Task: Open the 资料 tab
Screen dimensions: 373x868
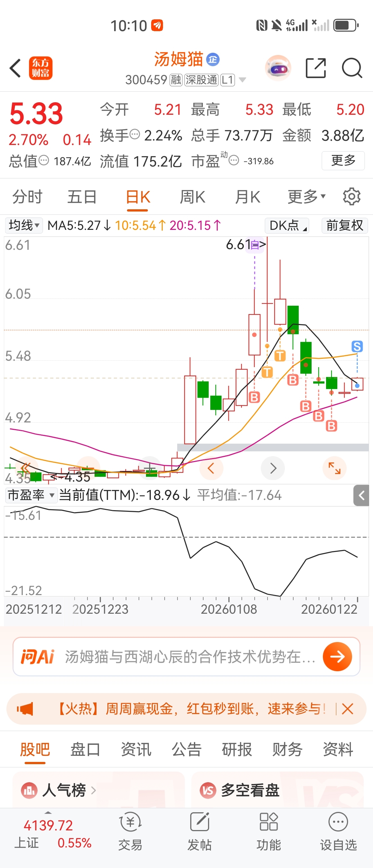Action: [x=338, y=750]
